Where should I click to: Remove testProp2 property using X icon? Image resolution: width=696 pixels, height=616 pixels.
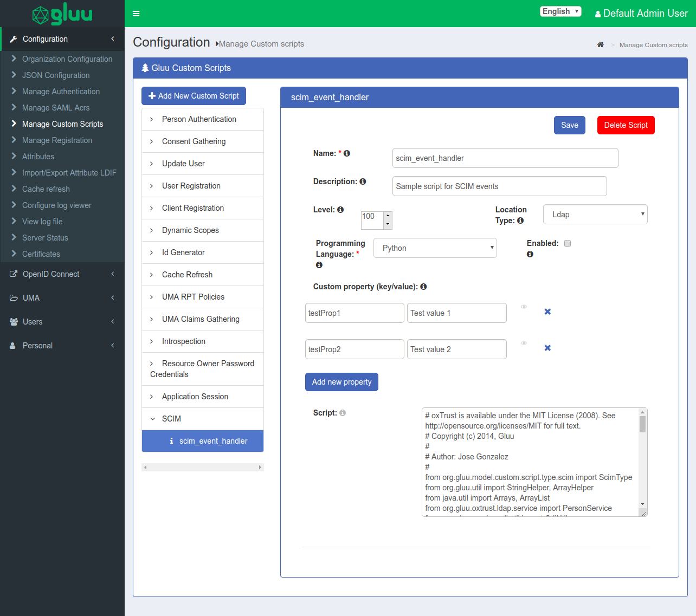click(x=547, y=348)
